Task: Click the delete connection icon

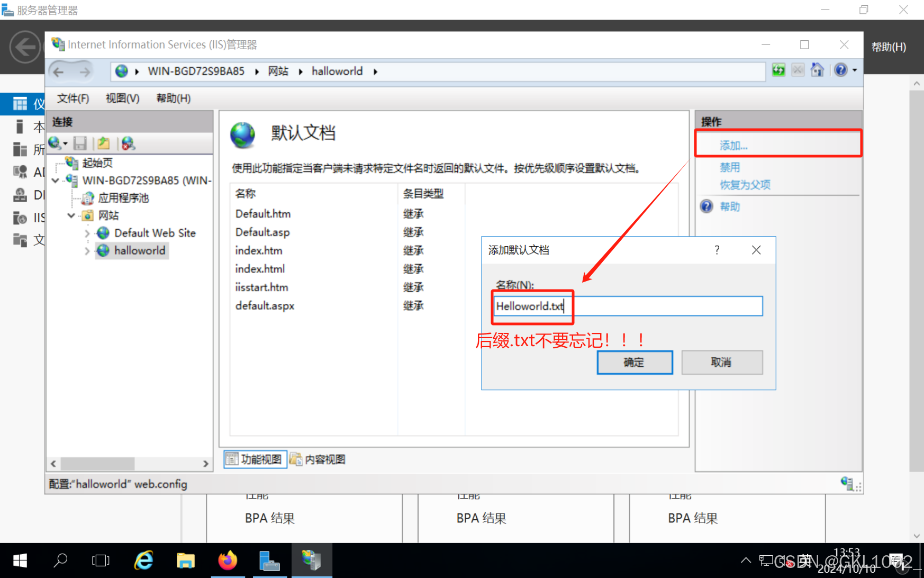Action: (128, 143)
